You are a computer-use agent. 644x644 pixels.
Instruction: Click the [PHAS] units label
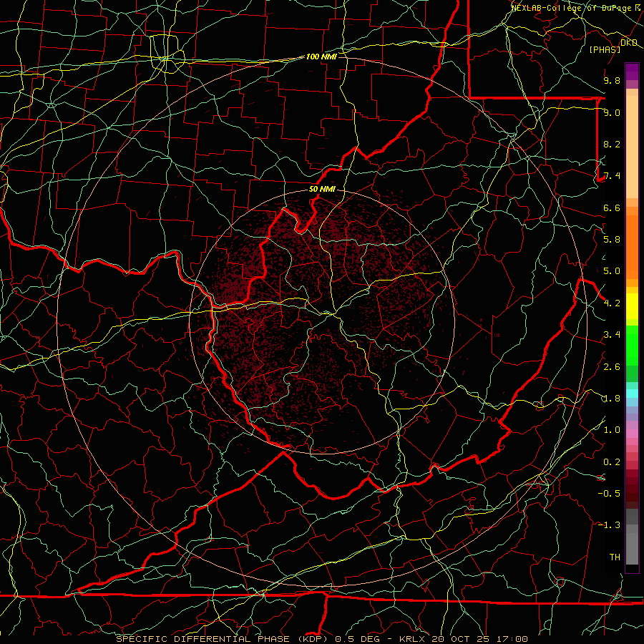point(605,49)
